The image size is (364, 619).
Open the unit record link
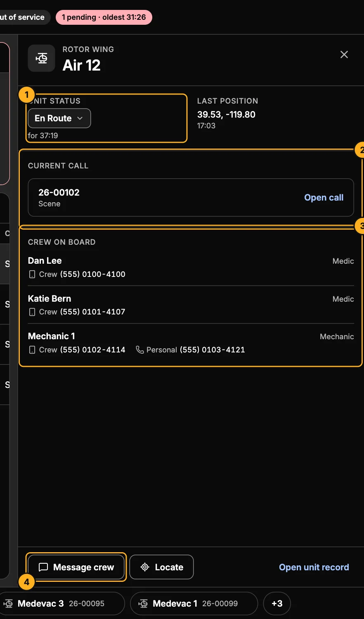point(314,567)
